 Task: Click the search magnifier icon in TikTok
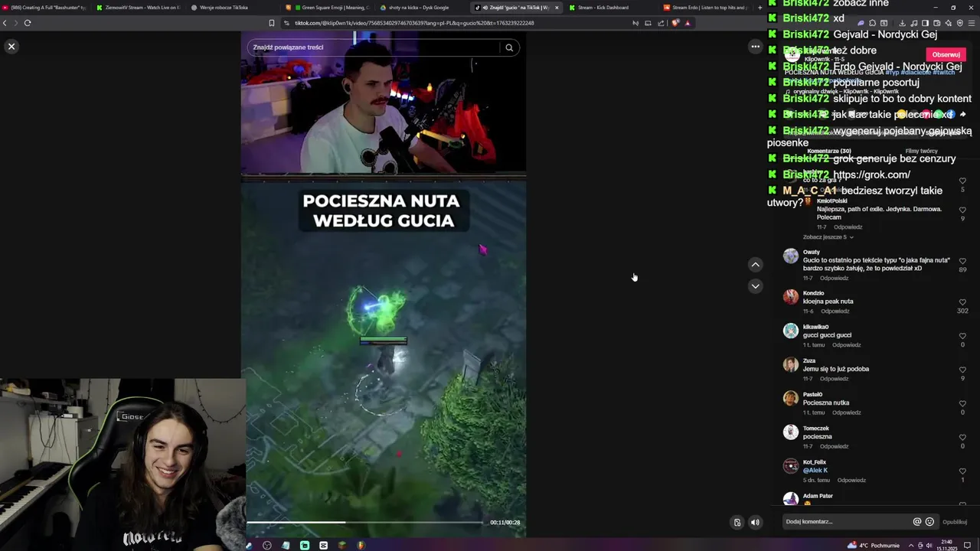pyautogui.click(x=509, y=47)
